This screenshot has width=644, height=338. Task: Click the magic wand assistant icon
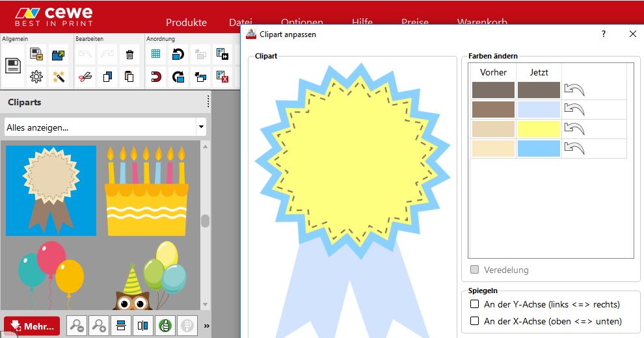[x=59, y=77]
